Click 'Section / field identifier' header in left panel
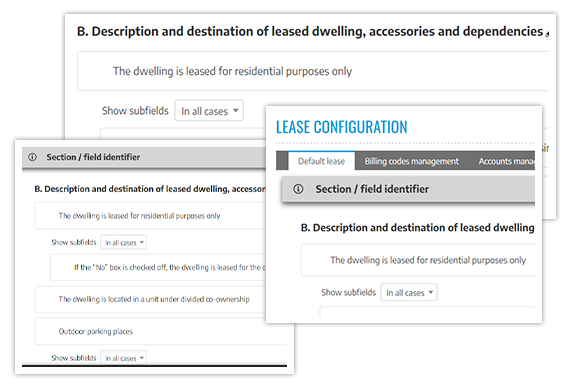Viewport: 570px width, 390px height. [93, 157]
